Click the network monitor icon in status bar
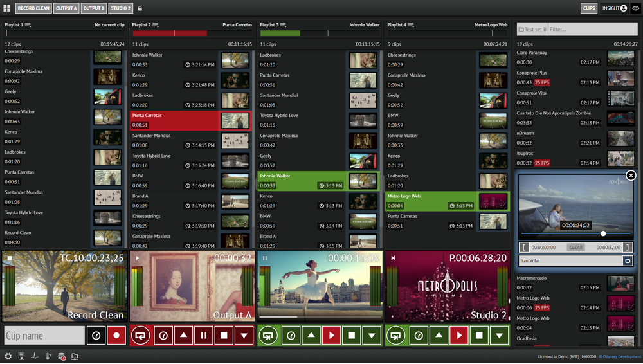This screenshot has width=643, height=364. pos(75,356)
